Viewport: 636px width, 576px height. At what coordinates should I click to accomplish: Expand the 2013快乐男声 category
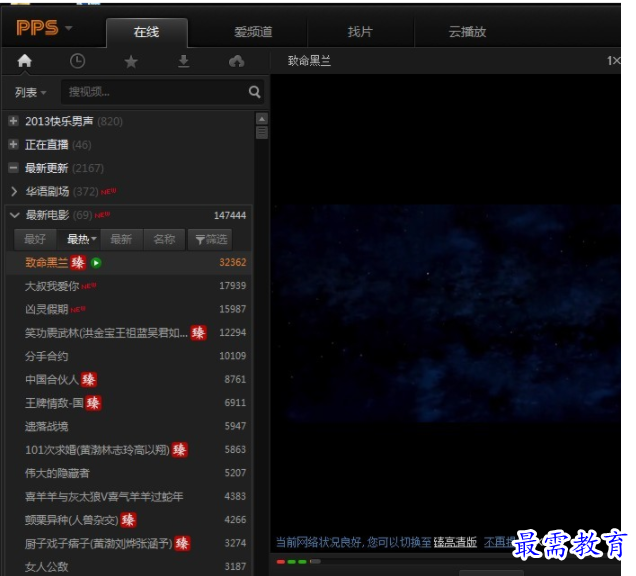point(13,121)
